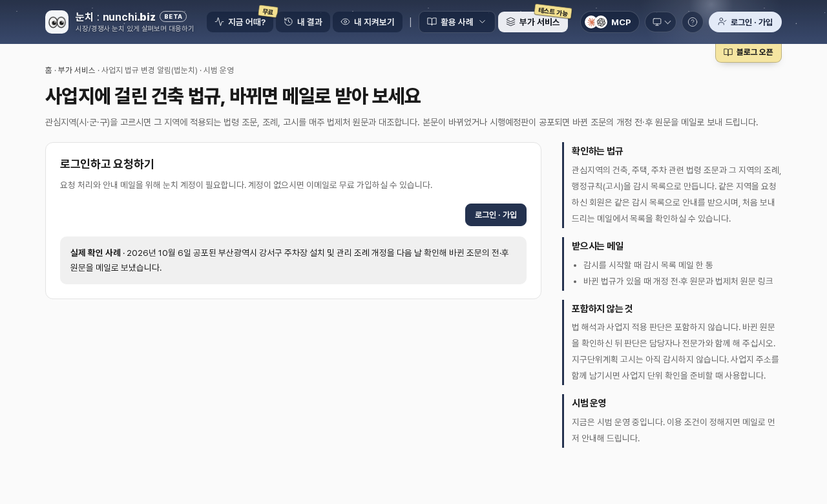The width and height of the screenshot is (827, 504).
Task: Click the 실제 확인 사례 bold label
Action: coord(96,252)
